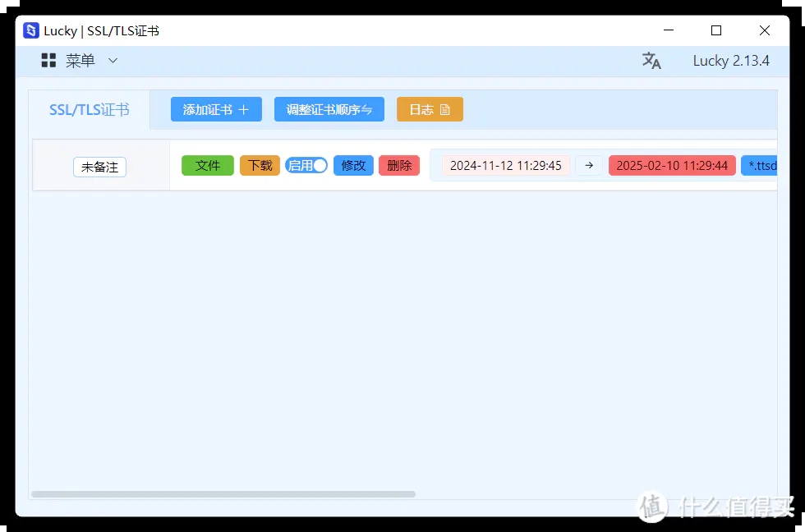Close the Lucky window

coord(765,30)
